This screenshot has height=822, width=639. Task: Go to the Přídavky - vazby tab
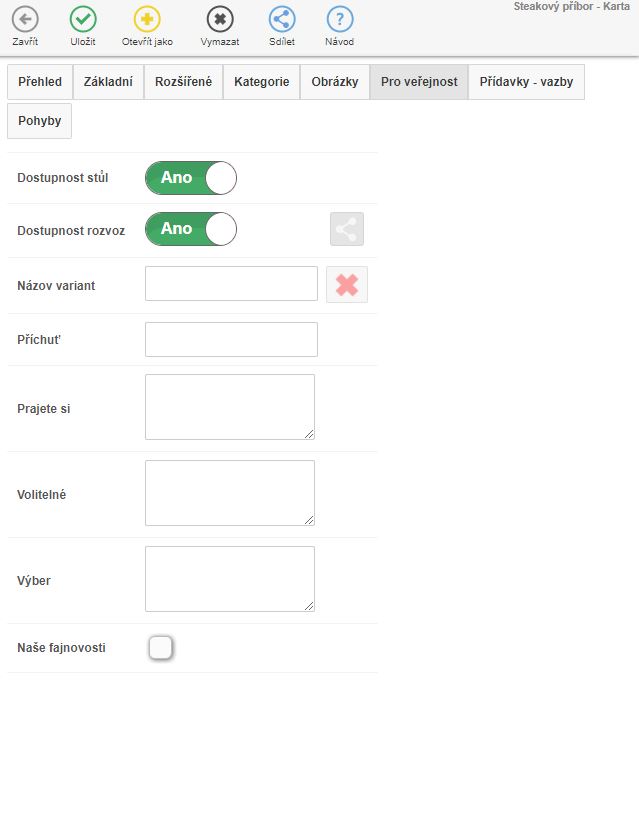527,82
